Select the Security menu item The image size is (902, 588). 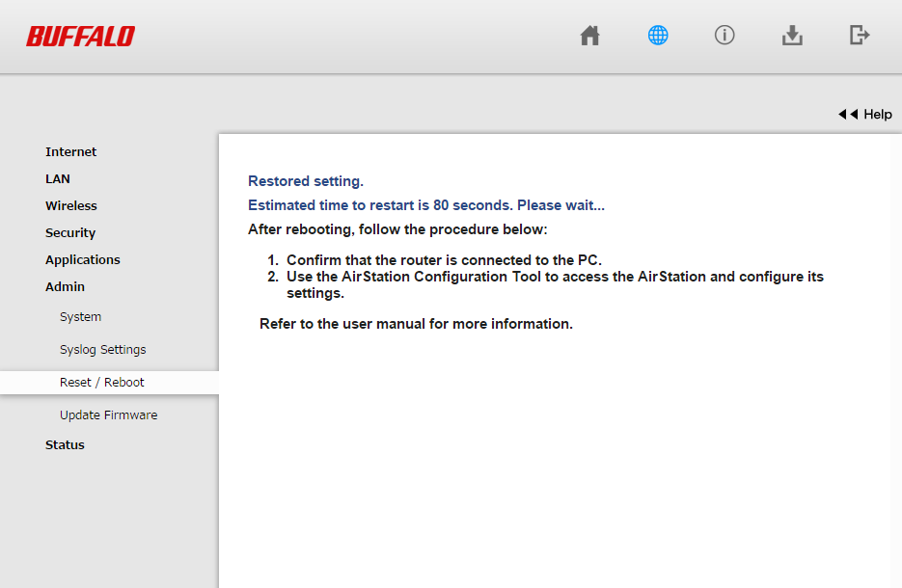click(70, 232)
